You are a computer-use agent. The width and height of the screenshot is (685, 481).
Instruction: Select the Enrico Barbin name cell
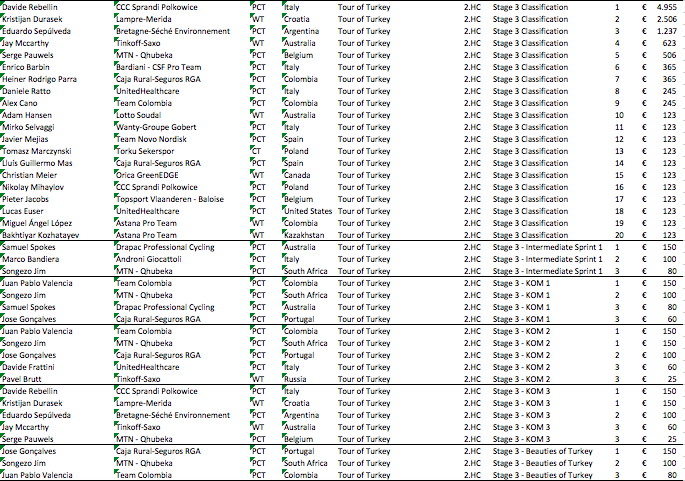[x=26, y=67]
